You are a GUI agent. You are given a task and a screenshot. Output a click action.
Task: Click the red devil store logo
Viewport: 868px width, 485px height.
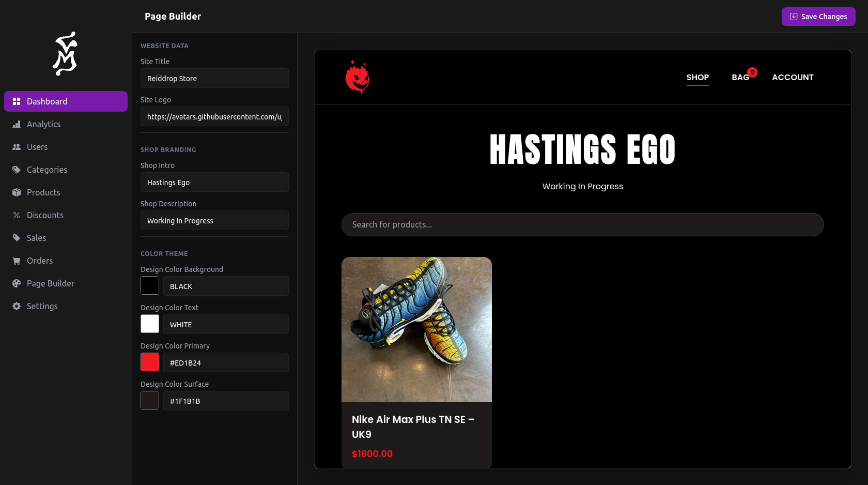click(x=358, y=77)
